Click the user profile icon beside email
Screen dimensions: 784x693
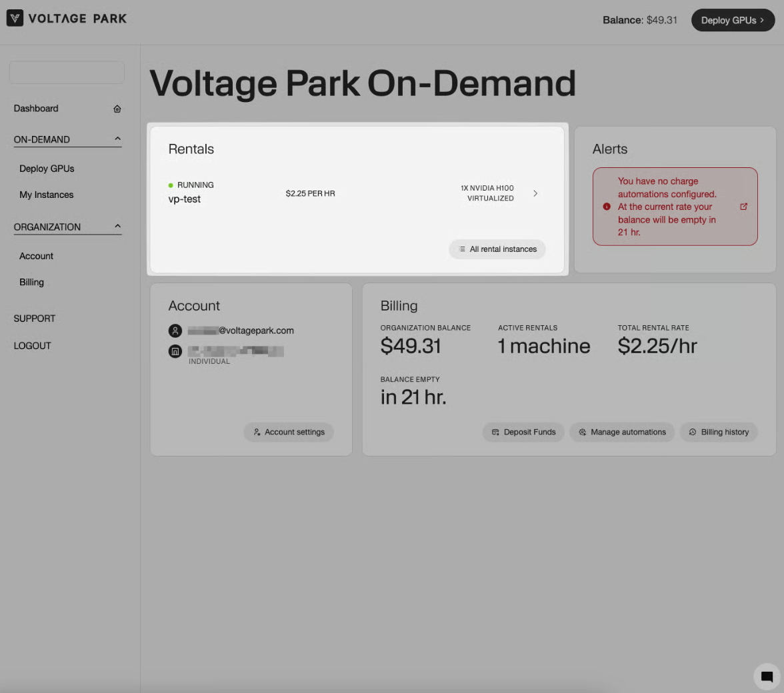175,331
